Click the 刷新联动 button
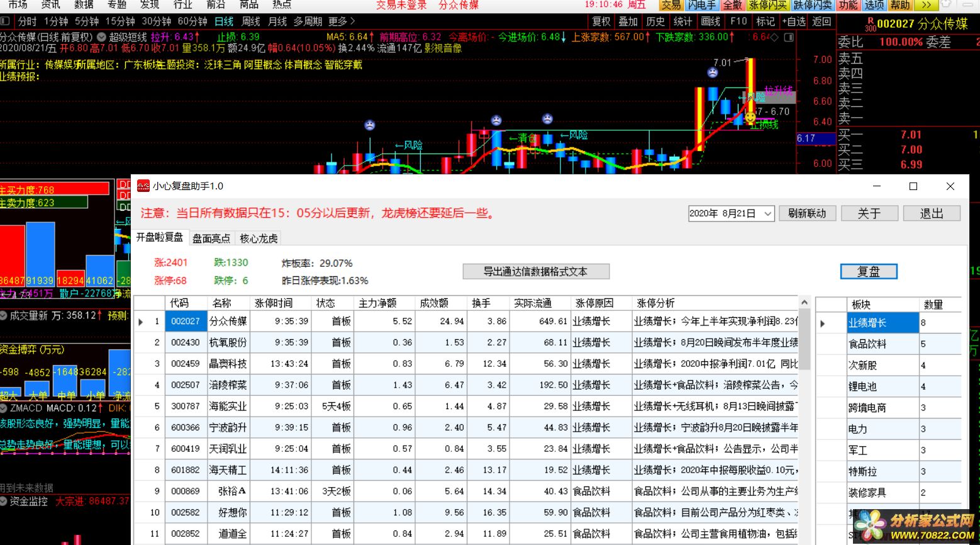Image resolution: width=980 pixels, height=545 pixels. 807,213
